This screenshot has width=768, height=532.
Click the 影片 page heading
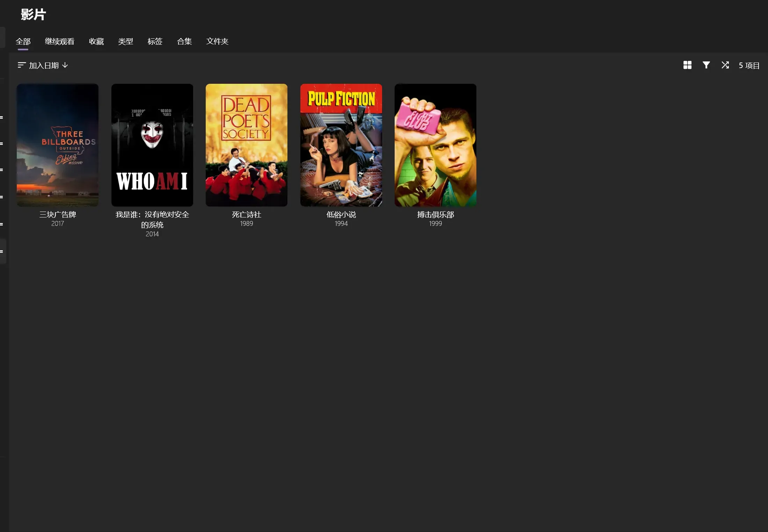tap(33, 15)
